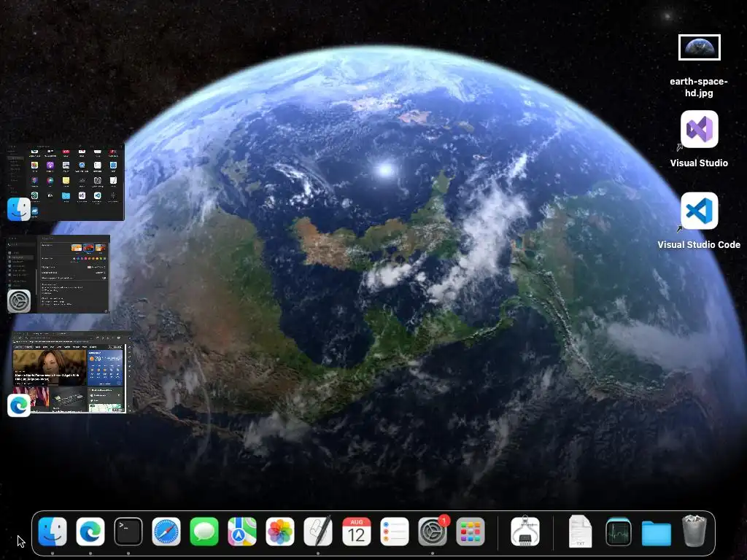Open the paper-and-pen editor icon in dock

[x=318, y=532]
